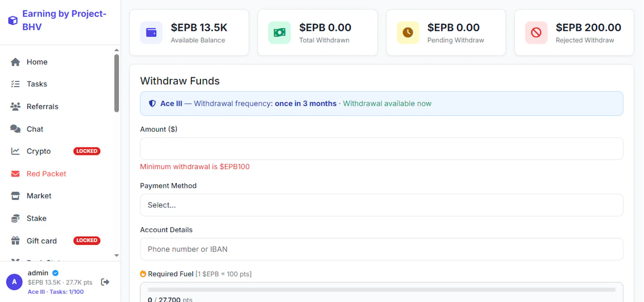644x302 pixels.
Task: Click the sidebar scrollbar thumb
Action: tap(116, 83)
